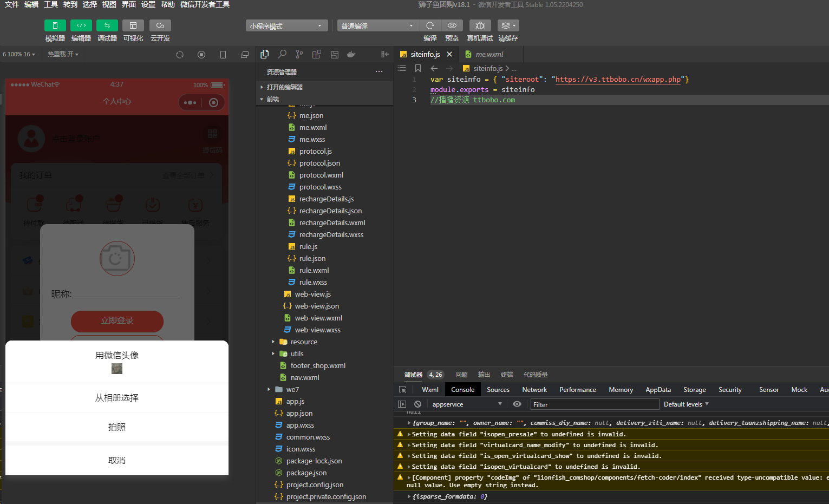The width and height of the screenshot is (829, 504).
Task: Open the 云开发 cloud development button
Action: coord(160,25)
